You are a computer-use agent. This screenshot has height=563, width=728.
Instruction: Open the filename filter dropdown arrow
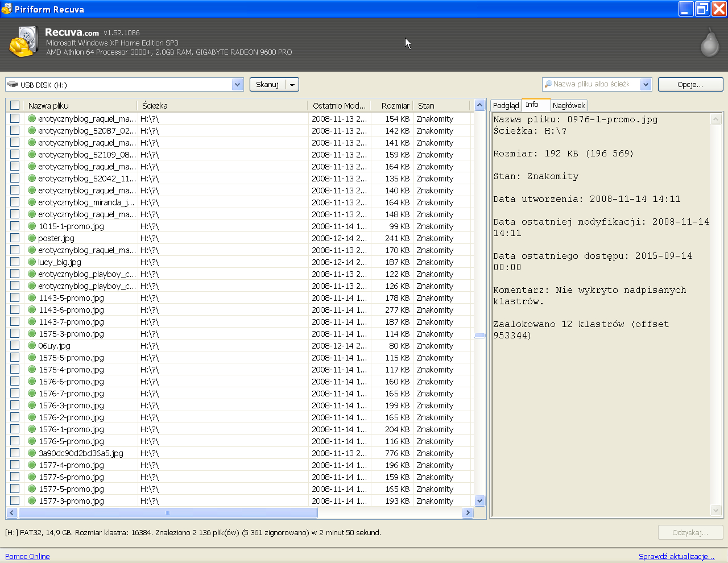(x=646, y=84)
